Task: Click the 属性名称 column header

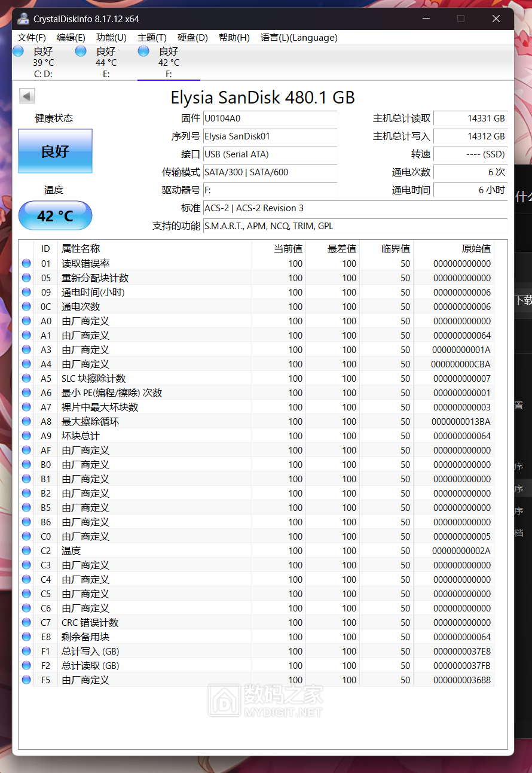Action: coord(155,248)
